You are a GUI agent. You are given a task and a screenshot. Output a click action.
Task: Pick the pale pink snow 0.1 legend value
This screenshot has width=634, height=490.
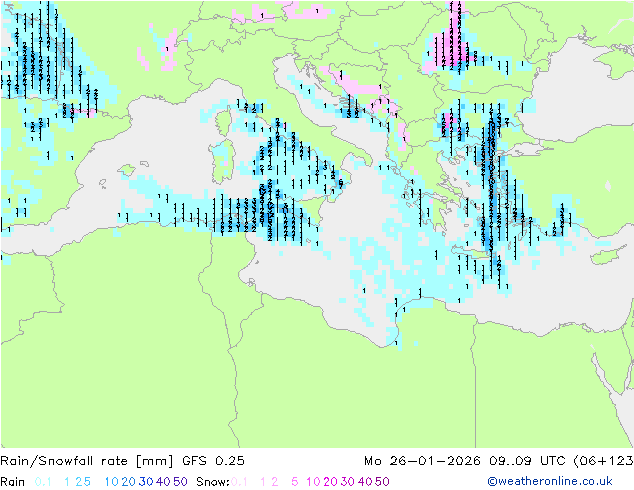[x=239, y=482]
